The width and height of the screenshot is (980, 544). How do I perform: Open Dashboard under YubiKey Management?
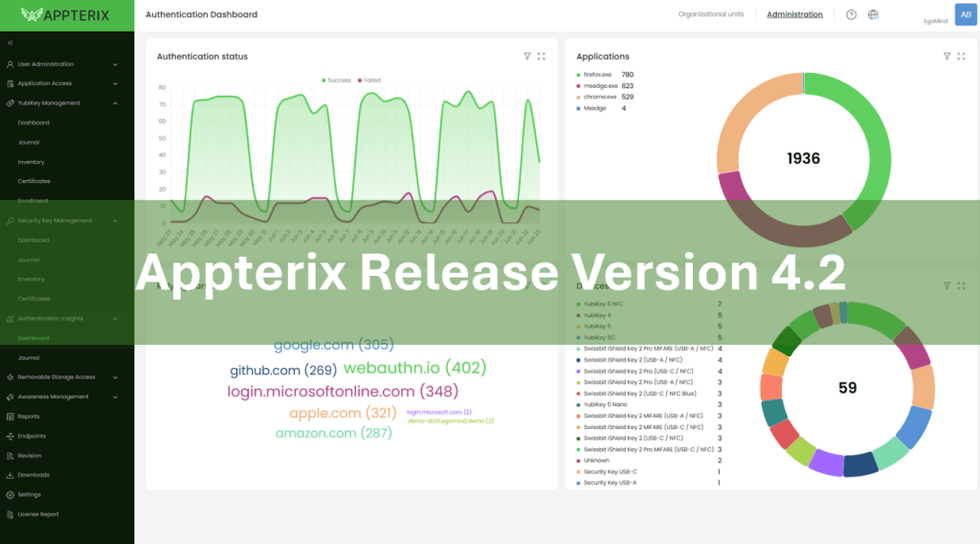(33, 123)
